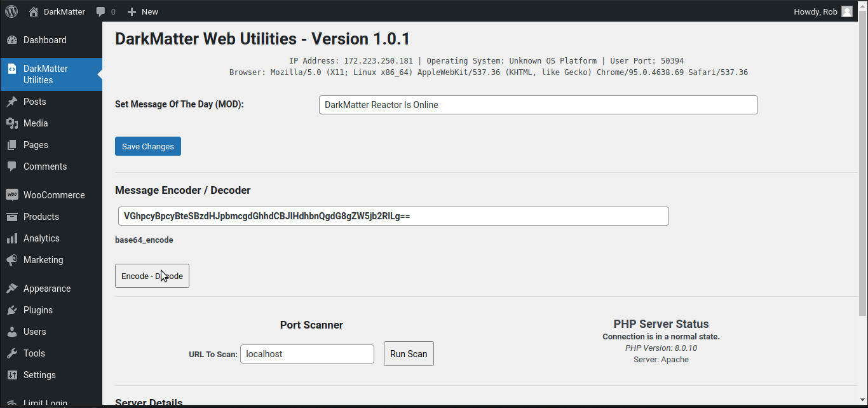Open the Appearance menu item
Viewport: 868px width, 408px height.
pyautogui.click(x=51, y=289)
